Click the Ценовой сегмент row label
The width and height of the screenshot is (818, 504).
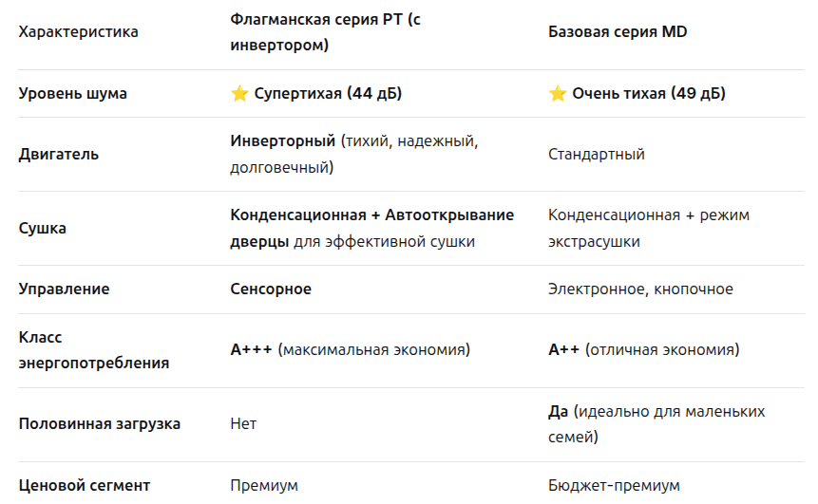[85, 486]
